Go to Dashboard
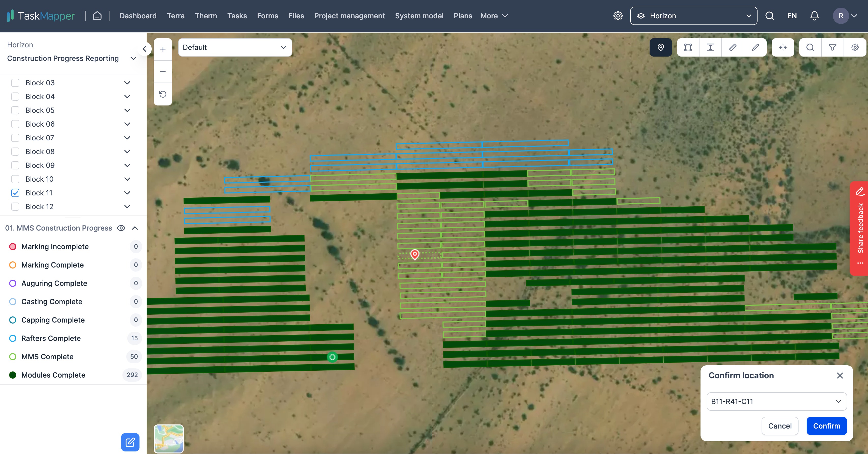 pyautogui.click(x=138, y=16)
